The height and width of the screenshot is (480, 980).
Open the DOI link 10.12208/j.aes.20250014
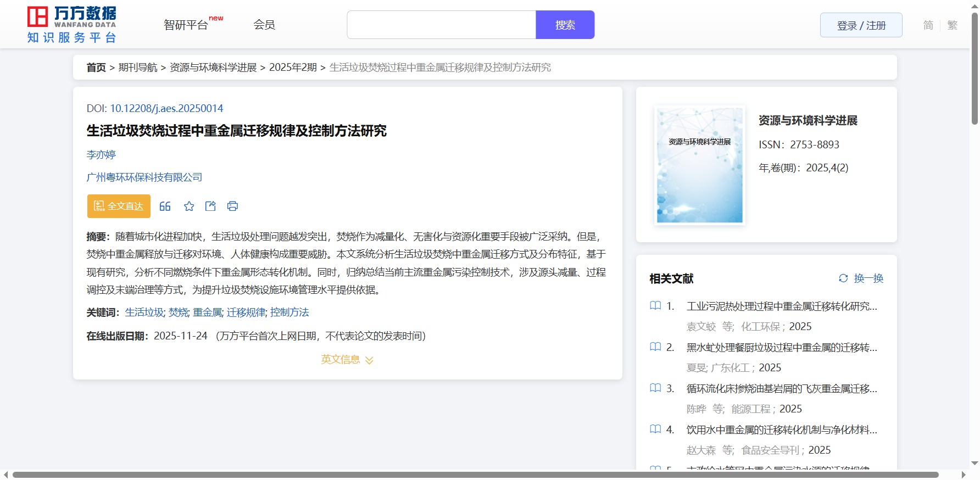point(166,109)
